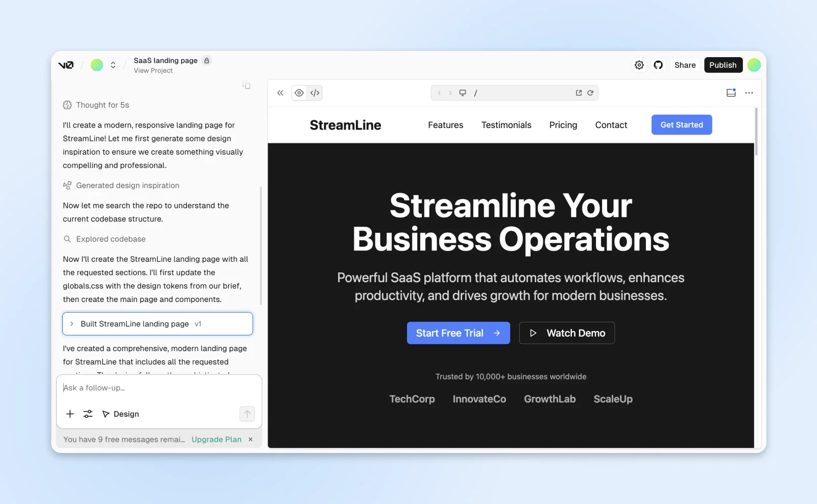Select Pricing in the StreamLine navigation
Screen dimensions: 817x504
click(x=563, y=125)
